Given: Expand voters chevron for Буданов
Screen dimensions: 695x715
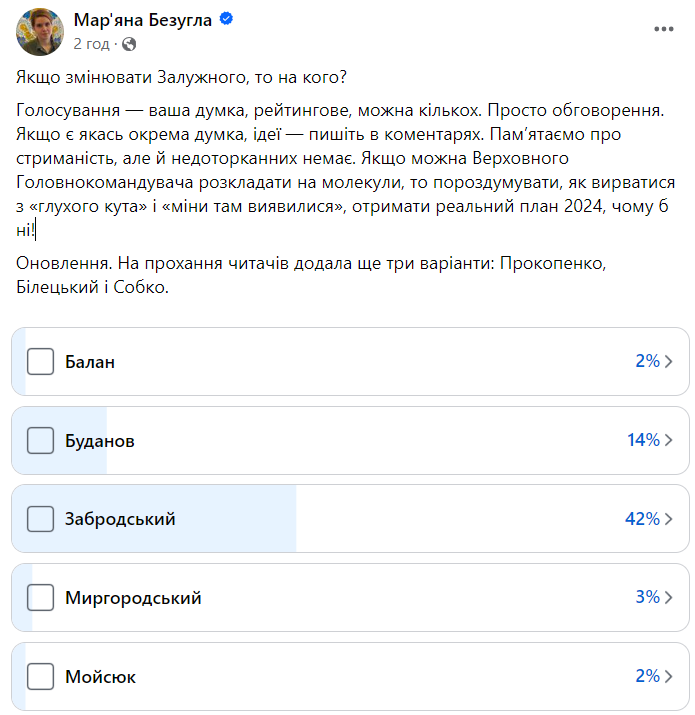Looking at the screenshot, I should [x=669, y=440].
